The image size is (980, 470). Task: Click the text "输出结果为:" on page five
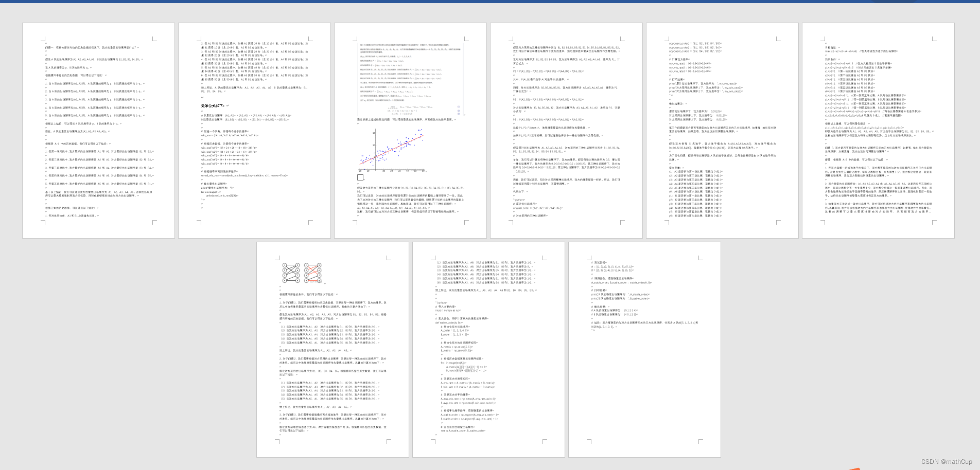tap(677, 103)
